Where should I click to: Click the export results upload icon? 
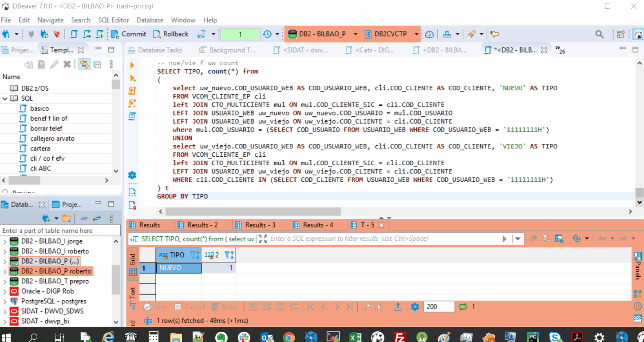tap(398, 306)
